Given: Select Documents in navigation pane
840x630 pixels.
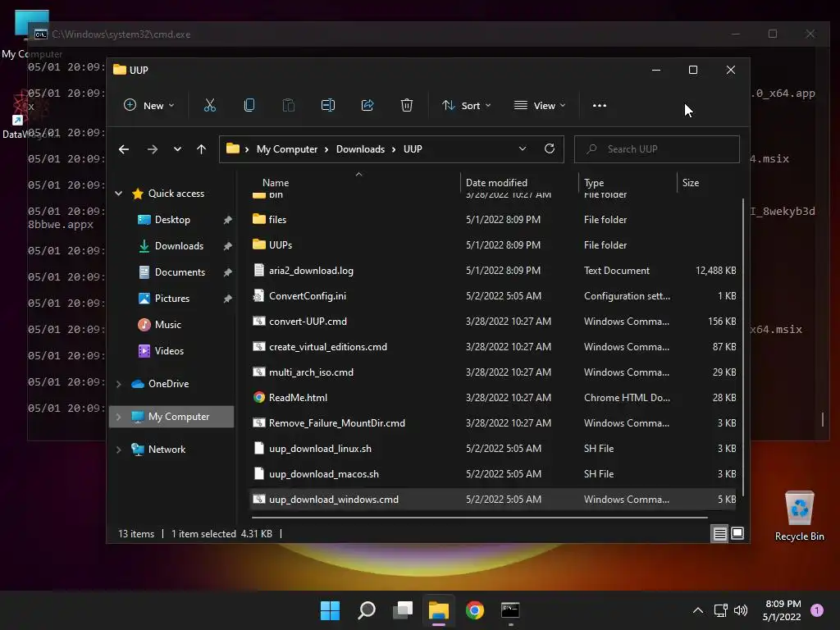Looking at the screenshot, I should (x=180, y=272).
